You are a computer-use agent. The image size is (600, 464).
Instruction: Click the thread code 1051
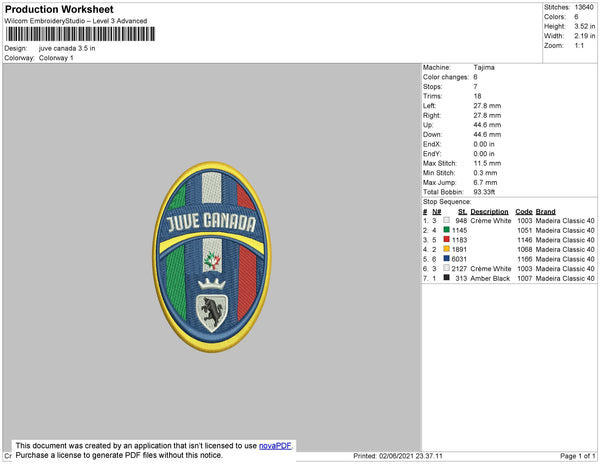click(x=525, y=230)
